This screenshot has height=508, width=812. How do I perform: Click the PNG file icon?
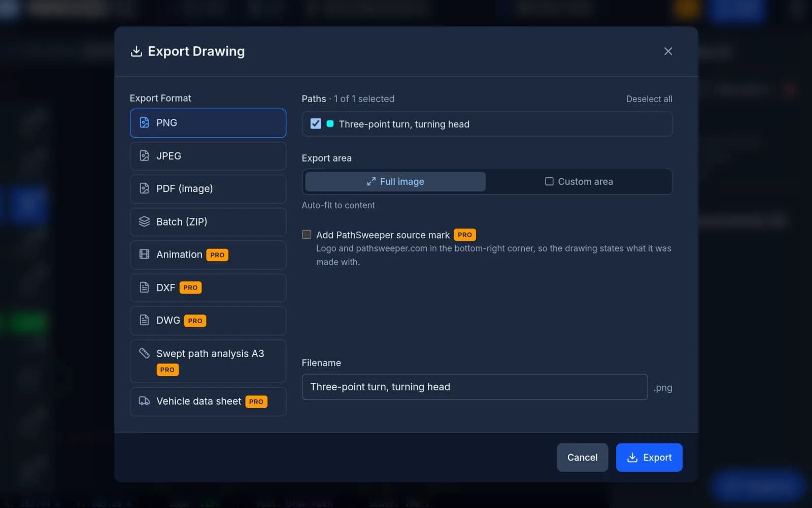[x=144, y=122]
